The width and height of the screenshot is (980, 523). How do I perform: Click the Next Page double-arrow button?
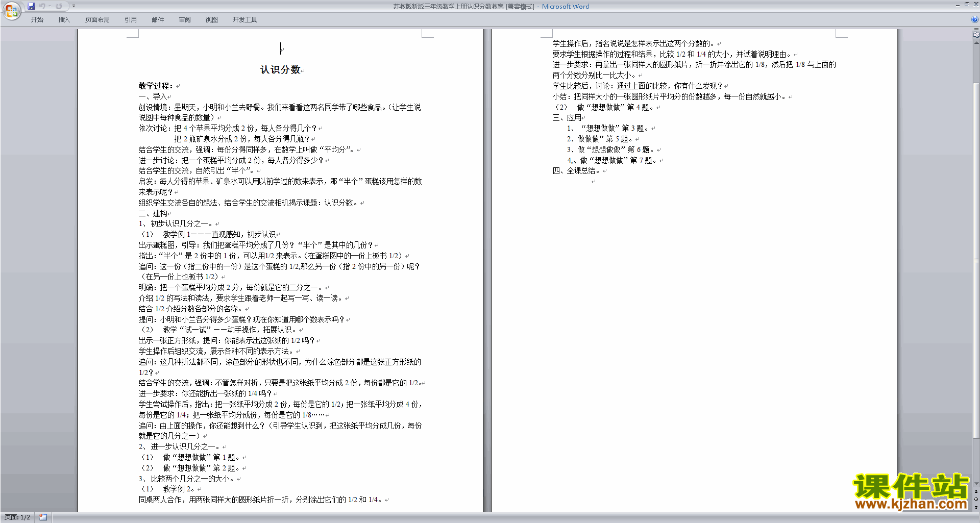point(976,507)
